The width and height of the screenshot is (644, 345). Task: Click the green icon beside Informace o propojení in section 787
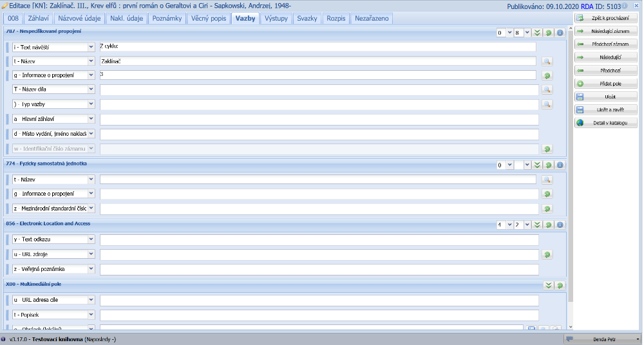point(547,75)
